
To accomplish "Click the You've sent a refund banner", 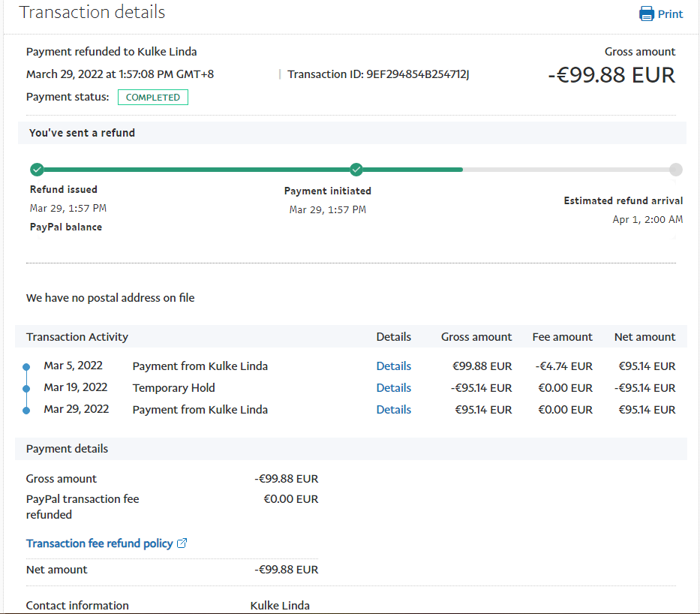I will point(82,133).
